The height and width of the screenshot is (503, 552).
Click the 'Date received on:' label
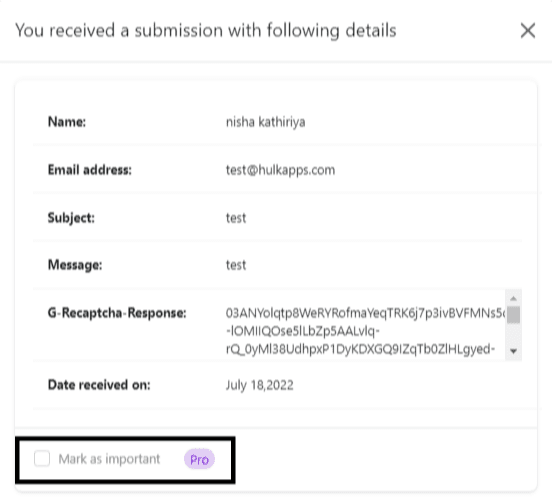pyautogui.click(x=99, y=385)
